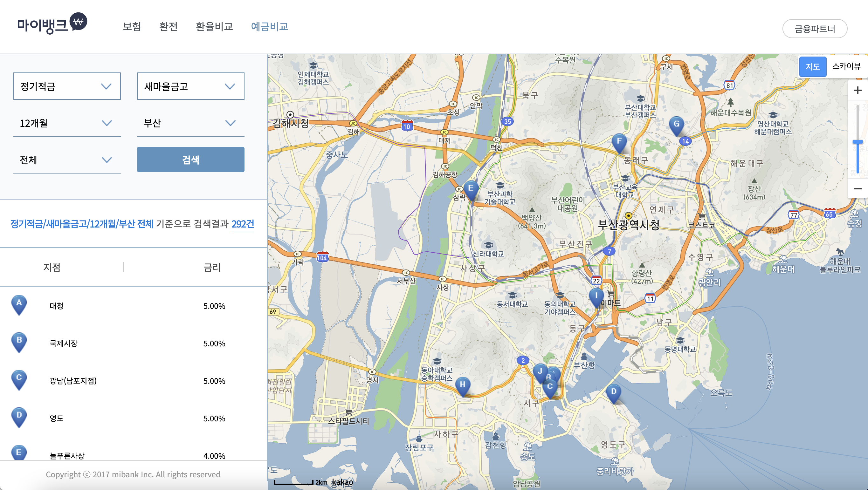The height and width of the screenshot is (490, 868).
Task: Select marker C icon in 광남(남포지점) row
Action: coord(19,380)
